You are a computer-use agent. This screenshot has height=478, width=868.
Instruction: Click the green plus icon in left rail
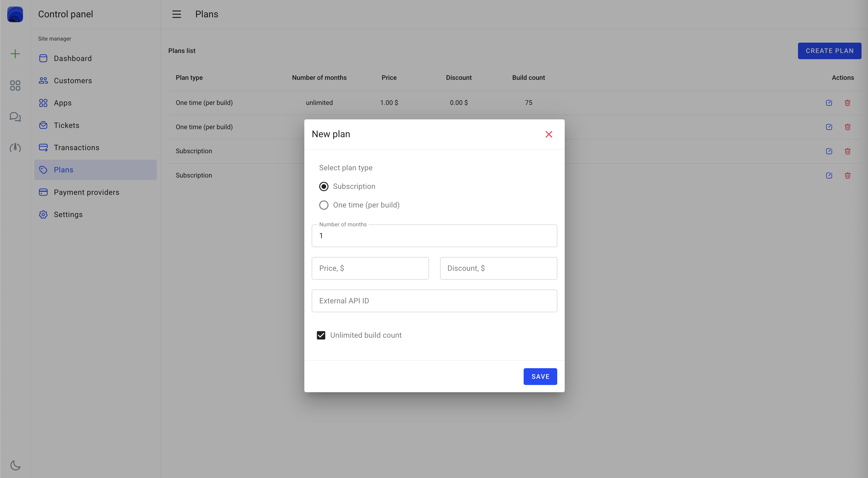15,54
